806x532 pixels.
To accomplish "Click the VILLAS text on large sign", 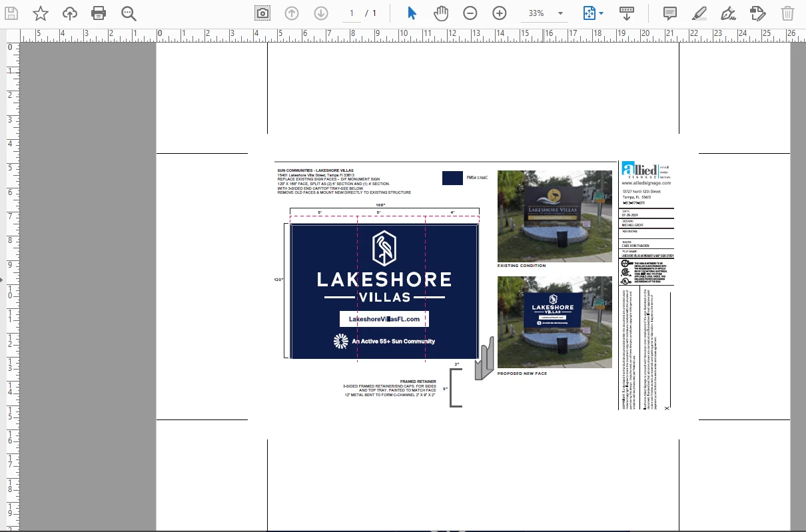I will click(384, 297).
